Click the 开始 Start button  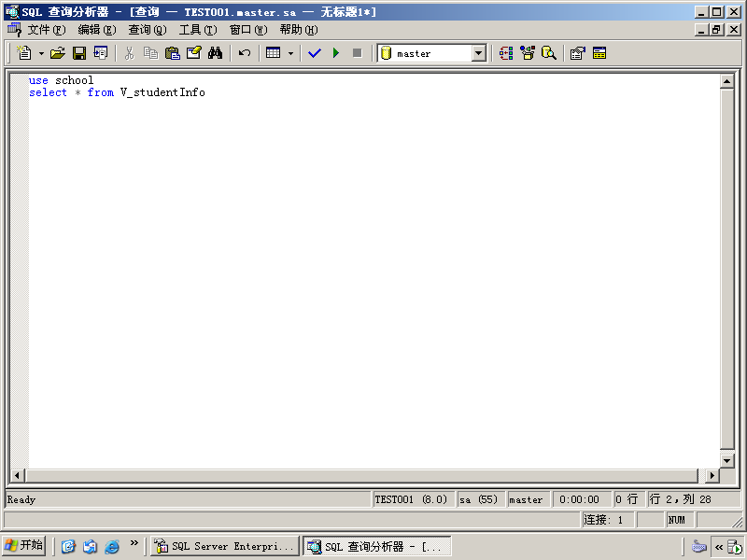point(24,545)
